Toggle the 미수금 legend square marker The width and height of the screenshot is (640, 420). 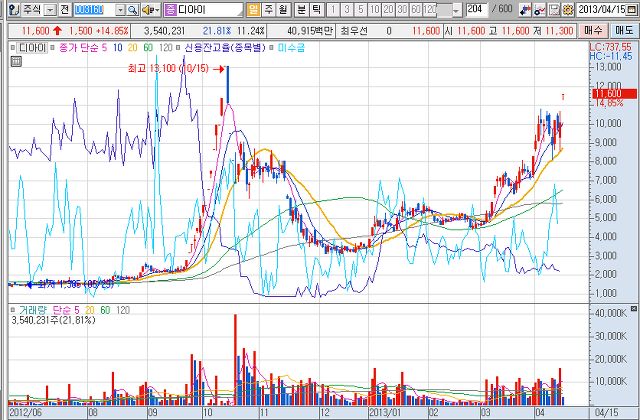tap(272, 48)
